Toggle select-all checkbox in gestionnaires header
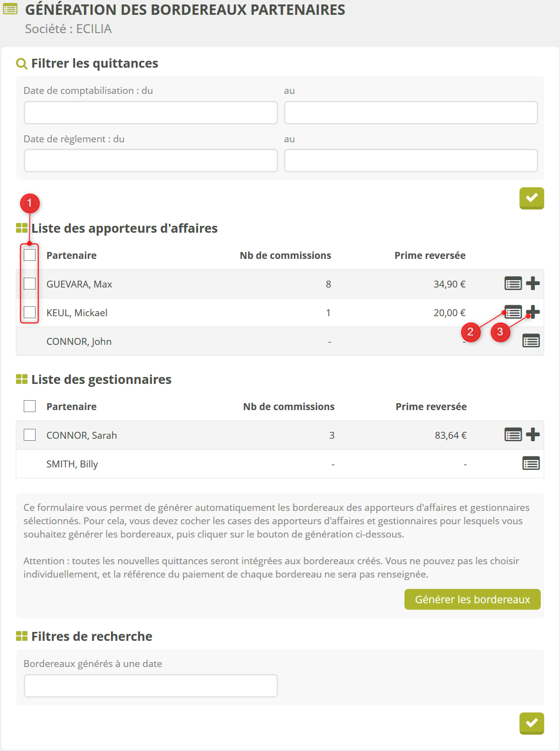This screenshot has height=751, width=560. [x=30, y=406]
